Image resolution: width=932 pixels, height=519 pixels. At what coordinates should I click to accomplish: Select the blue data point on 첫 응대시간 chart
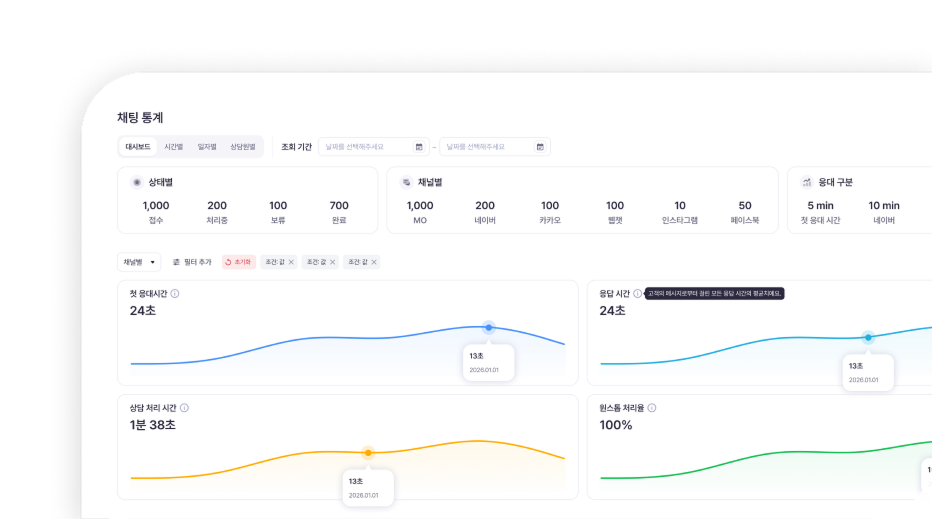tap(489, 328)
